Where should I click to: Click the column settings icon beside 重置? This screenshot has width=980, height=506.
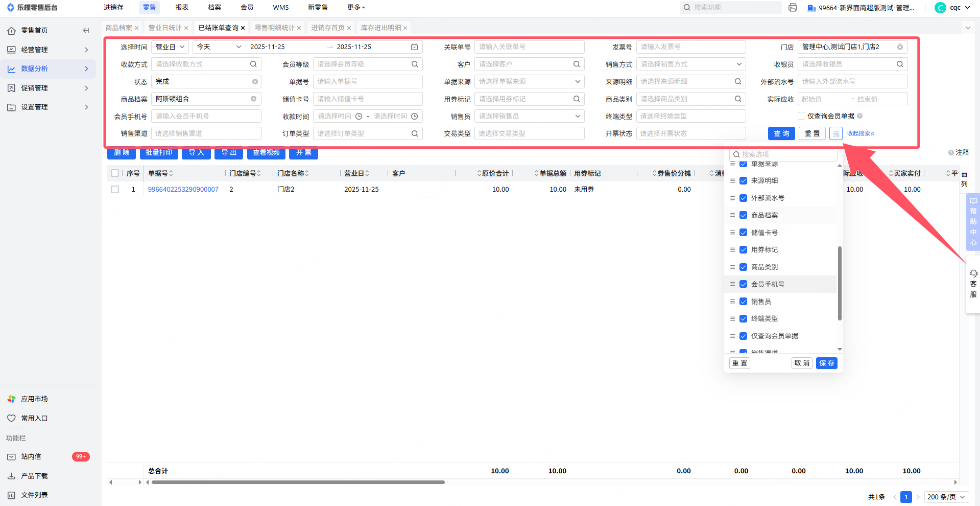pyautogui.click(x=835, y=133)
